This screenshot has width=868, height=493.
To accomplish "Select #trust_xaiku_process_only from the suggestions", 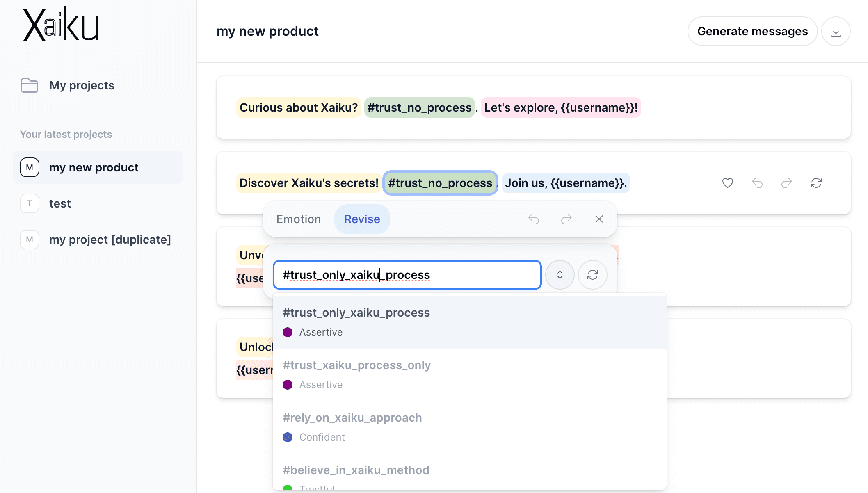I will (356, 365).
